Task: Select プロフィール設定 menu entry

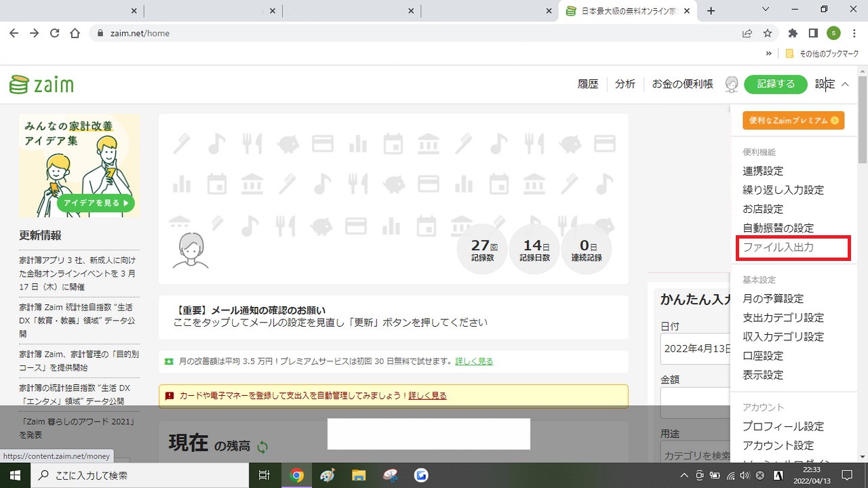Action: (783, 426)
